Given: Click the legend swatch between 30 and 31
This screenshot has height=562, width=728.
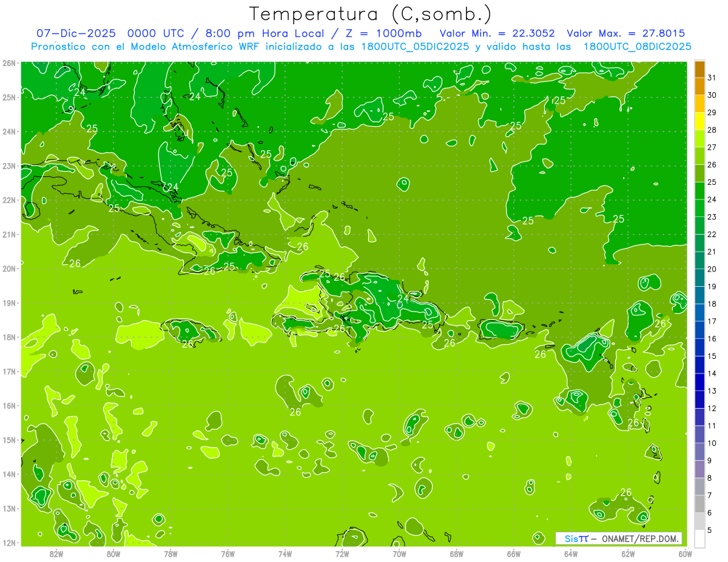Looking at the screenshot, I should click(x=699, y=86).
